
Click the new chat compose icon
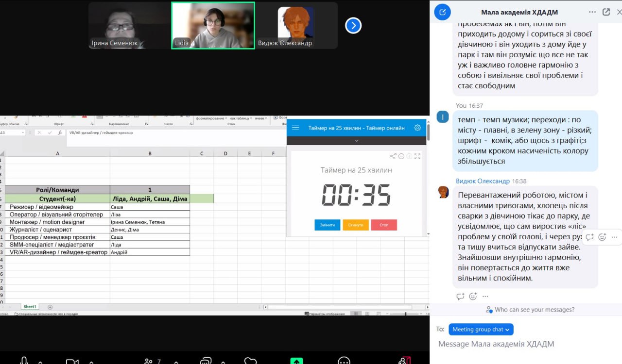(x=442, y=12)
